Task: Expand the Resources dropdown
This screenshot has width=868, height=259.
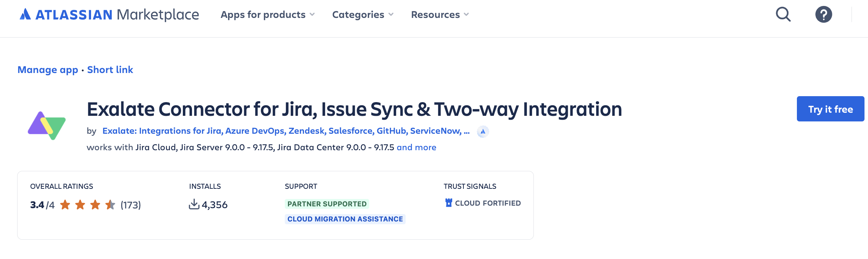Action: [440, 15]
